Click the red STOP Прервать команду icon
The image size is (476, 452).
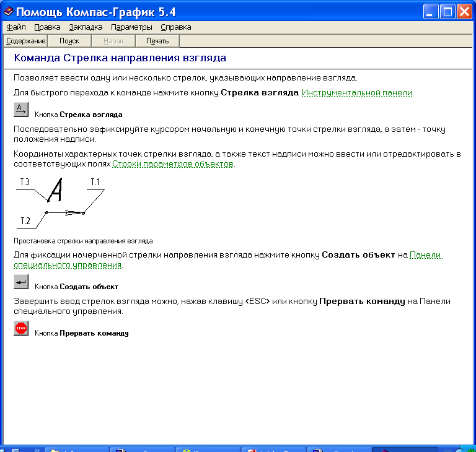pyautogui.click(x=21, y=328)
